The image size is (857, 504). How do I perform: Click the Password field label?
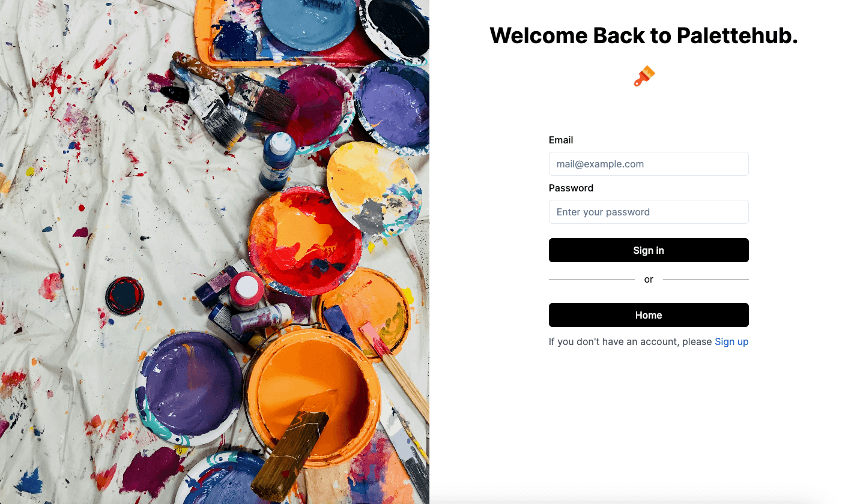(x=571, y=188)
